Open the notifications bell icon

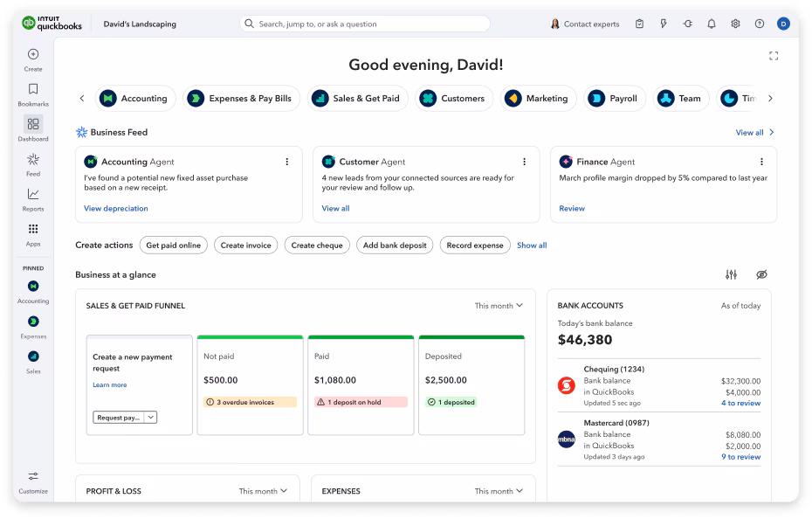pos(712,24)
